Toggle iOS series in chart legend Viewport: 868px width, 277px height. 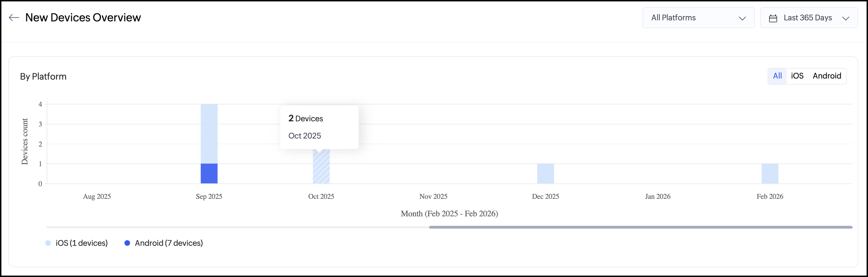(81, 243)
